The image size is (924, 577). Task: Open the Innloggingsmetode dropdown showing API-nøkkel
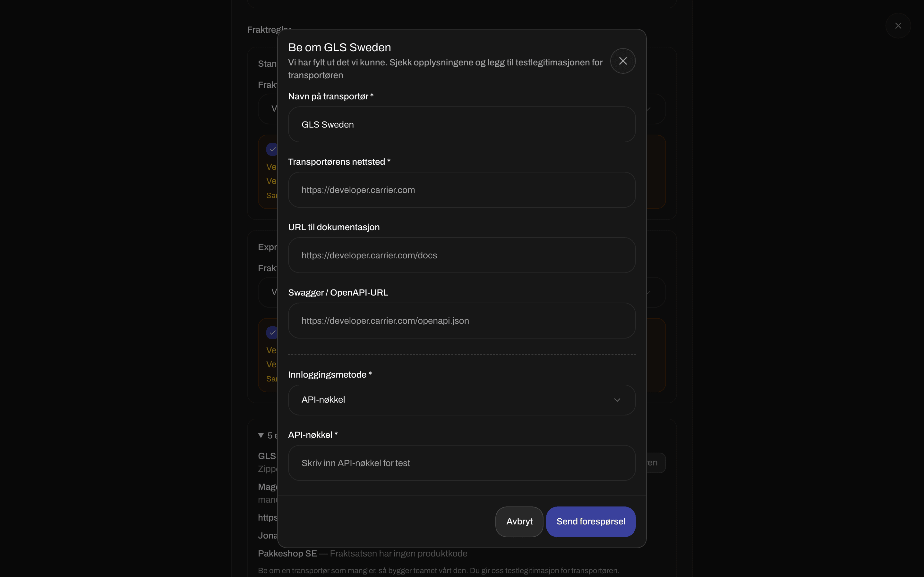click(462, 400)
